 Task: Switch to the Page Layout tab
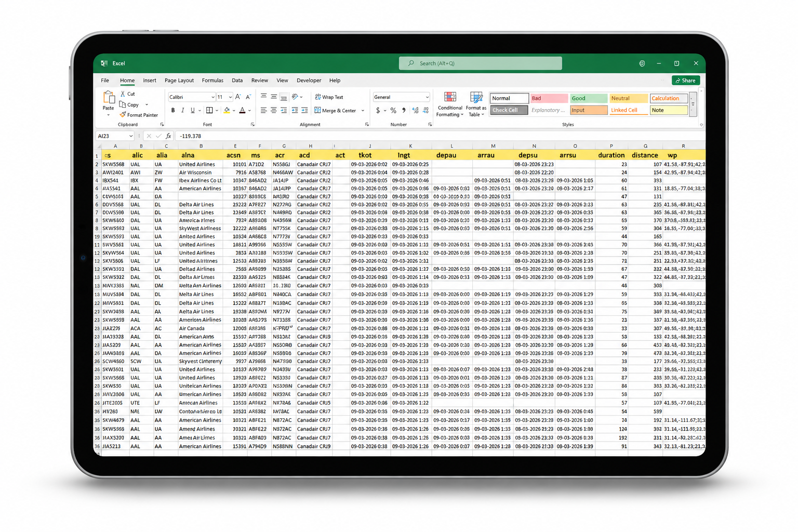pos(179,81)
